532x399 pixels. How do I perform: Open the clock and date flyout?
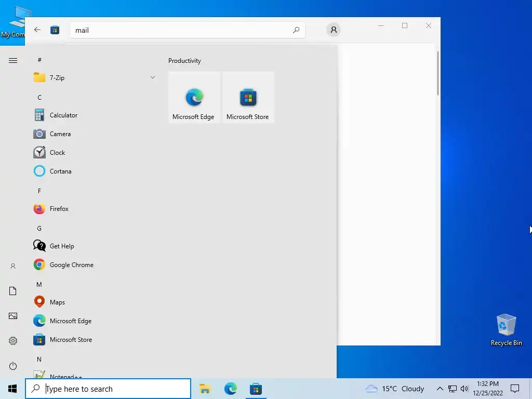487,389
